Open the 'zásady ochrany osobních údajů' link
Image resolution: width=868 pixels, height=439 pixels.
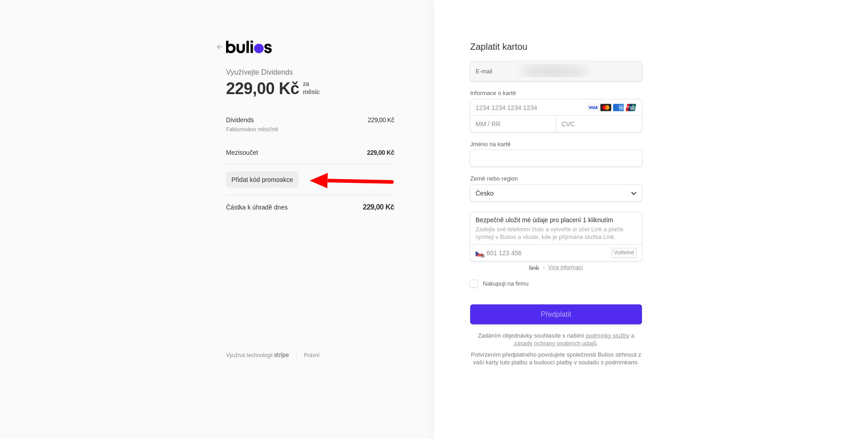tap(555, 344)
